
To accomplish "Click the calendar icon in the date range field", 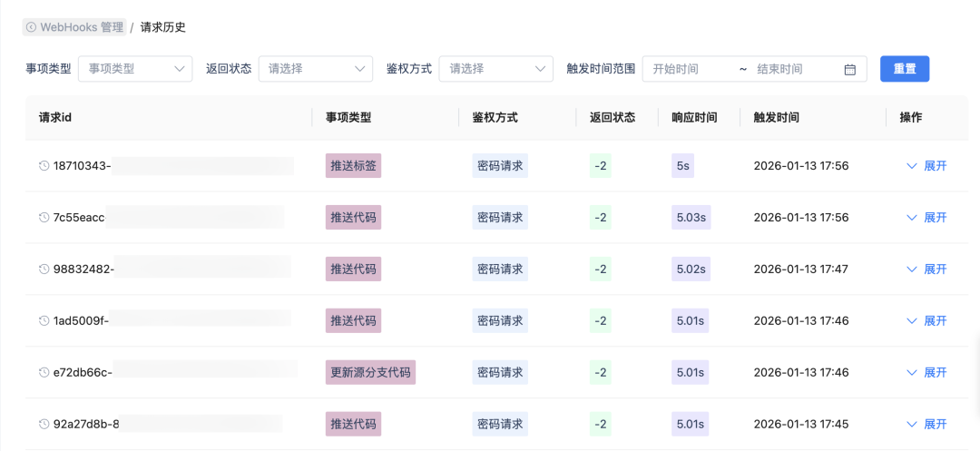I will point(850,69).
